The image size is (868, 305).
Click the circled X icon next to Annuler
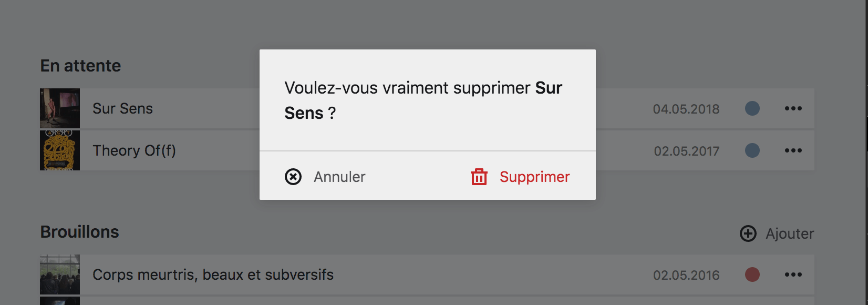[x=293, y=177]
